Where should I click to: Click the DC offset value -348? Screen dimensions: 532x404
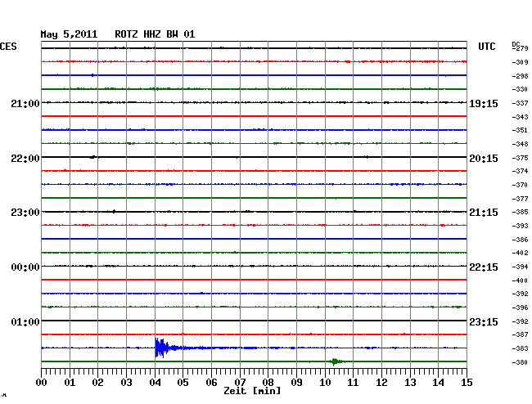520,144
